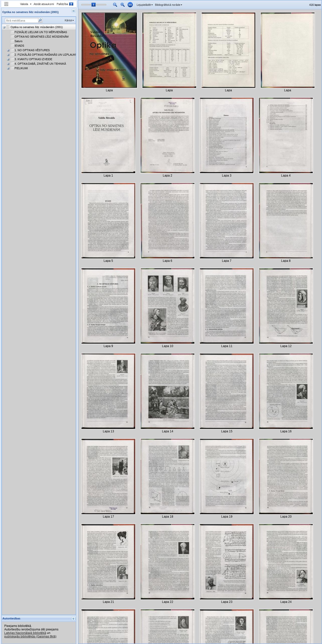Screen dimensions: 322x644
Task: Click the page icon next to IEVADS
Action: click(x=12, y=46)
